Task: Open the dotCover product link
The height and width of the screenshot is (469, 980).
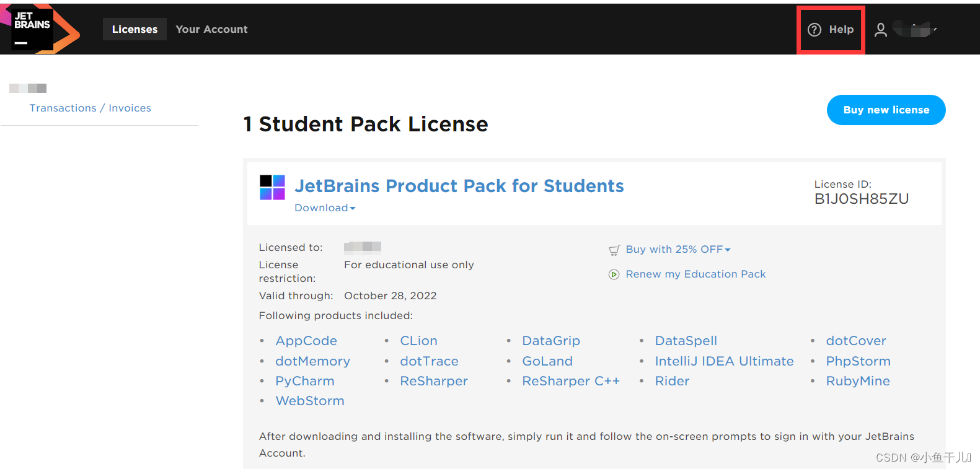Action: tap(856, 341)
